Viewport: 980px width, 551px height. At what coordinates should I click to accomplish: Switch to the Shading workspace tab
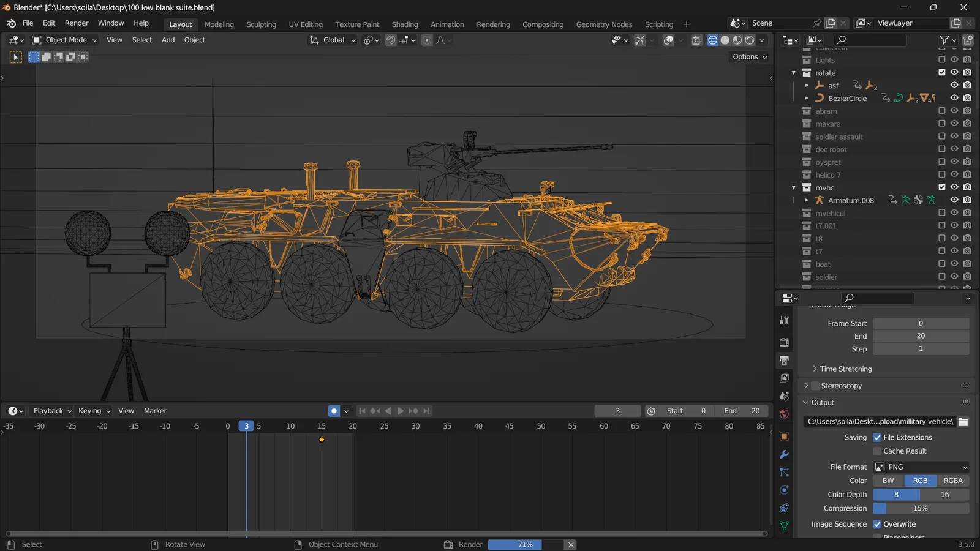[x=405, y=24]
